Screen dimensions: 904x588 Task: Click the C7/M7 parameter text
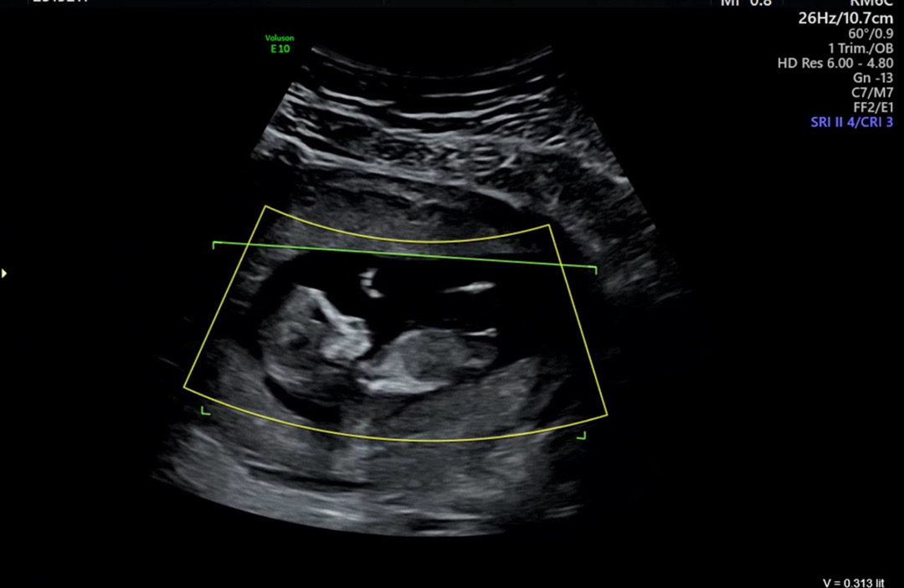(871, 93)
